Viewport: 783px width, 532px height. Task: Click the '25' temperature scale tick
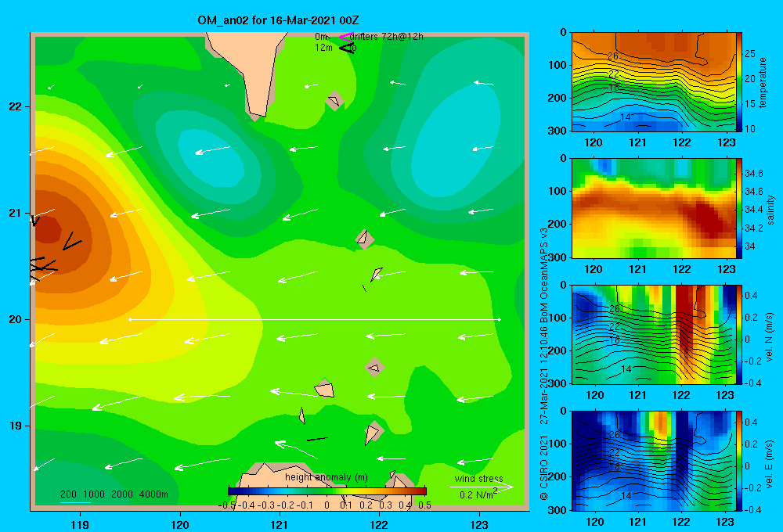coord(750,53)
